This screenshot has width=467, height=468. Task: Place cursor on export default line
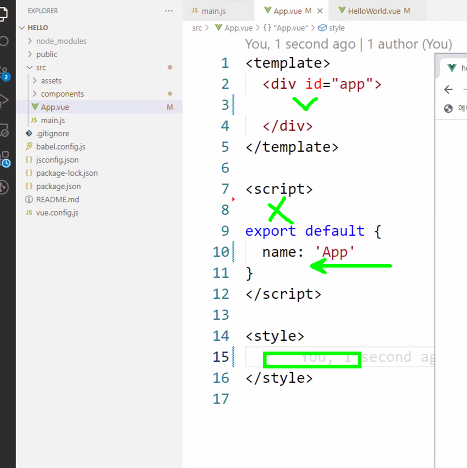313,231
